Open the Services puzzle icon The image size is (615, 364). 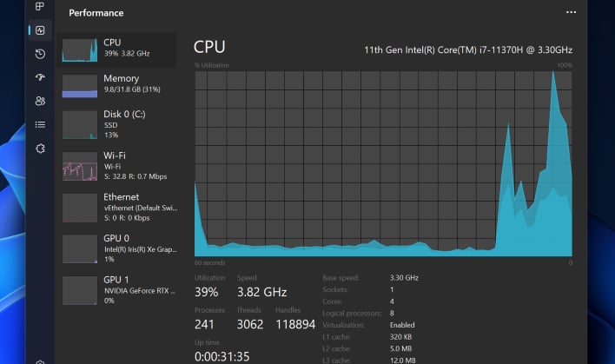pyautogui.click(x=40, y=149)
